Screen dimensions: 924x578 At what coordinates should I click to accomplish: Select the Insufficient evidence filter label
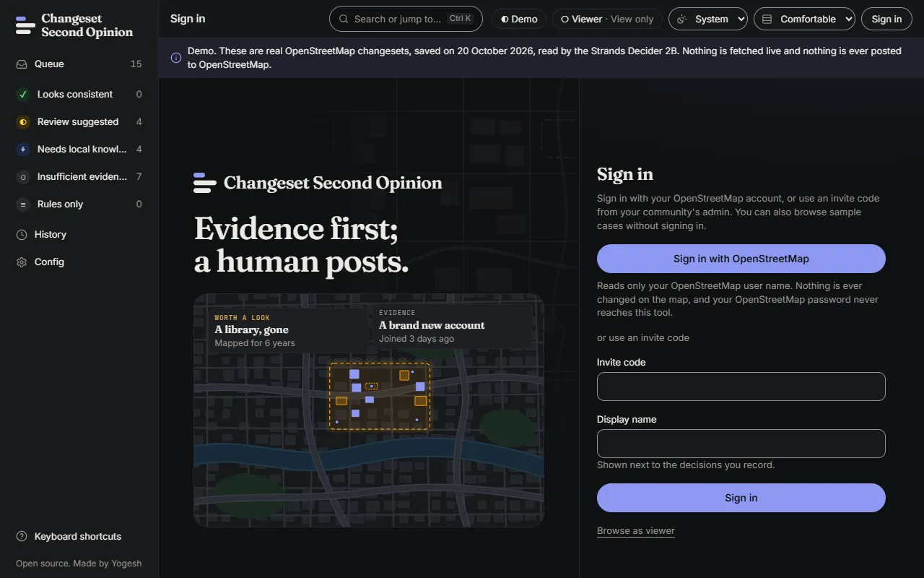[x=82, y=177]
